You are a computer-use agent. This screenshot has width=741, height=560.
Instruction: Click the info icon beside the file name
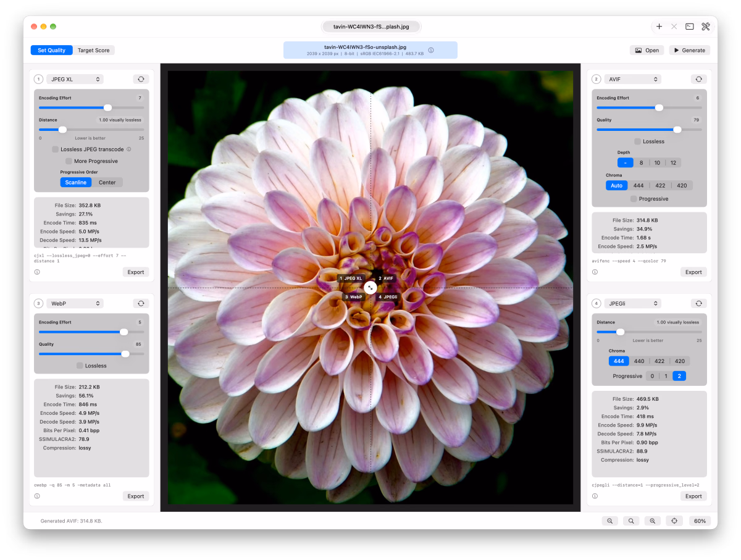coord(431,50)
